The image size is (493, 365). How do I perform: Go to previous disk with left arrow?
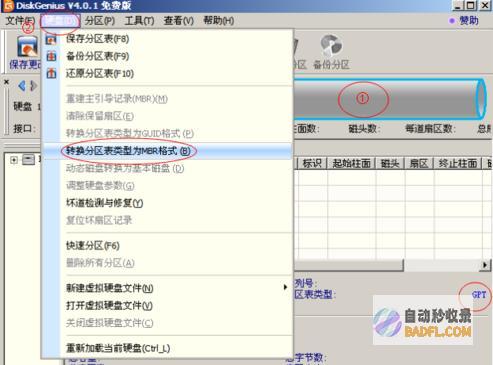pos(22,86)
